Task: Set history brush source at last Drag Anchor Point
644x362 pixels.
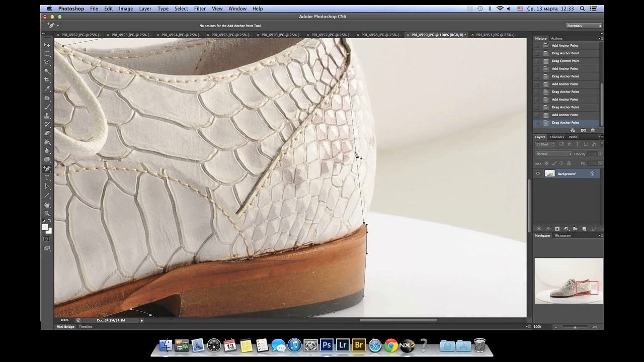Action: coord(537,123)
